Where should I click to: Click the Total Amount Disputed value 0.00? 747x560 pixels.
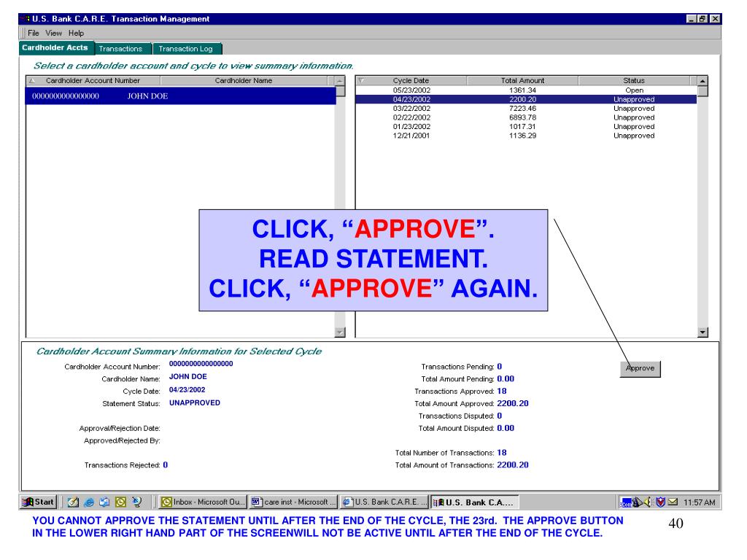(506, 428)
